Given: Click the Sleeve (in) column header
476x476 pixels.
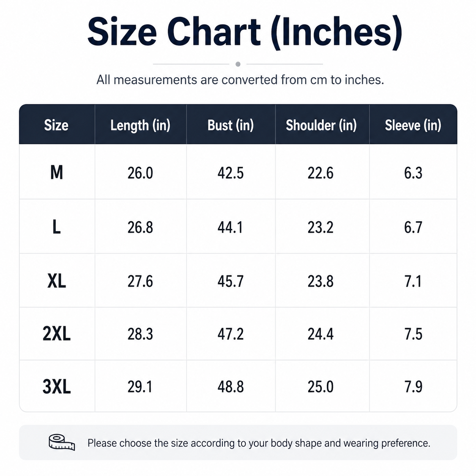Looking at the screenshot, I should tap(413, 125).
